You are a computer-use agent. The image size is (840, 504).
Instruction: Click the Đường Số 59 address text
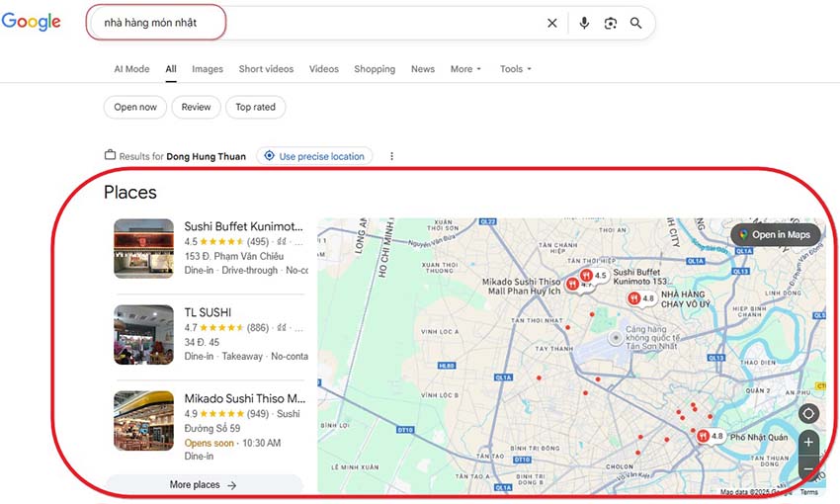click(x=212, y=429)
